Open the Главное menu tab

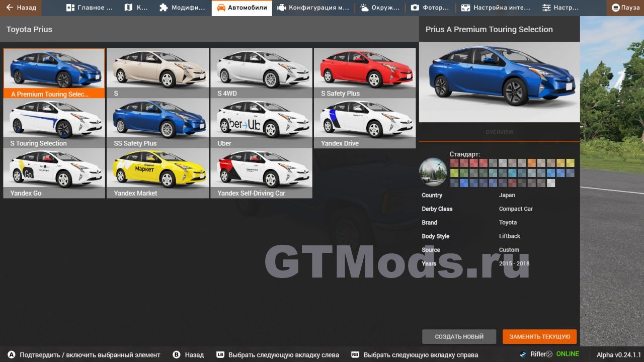[89, 8]
